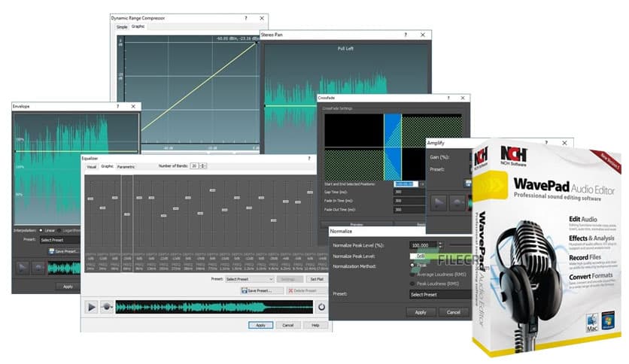Image resolution: width=629 pixels, height=364 pixels.
Task: Select Average Loudness (RMS) normalization method
Action: [x=413, y=275]
